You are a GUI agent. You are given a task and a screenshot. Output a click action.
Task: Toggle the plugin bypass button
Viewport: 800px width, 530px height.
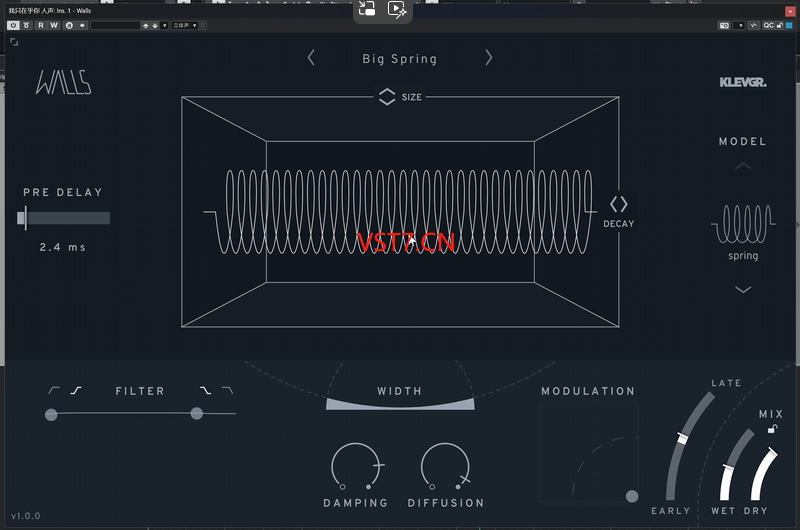[26, 25]
